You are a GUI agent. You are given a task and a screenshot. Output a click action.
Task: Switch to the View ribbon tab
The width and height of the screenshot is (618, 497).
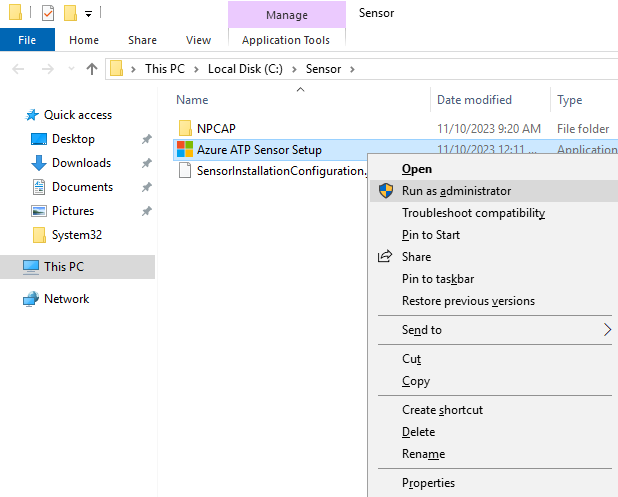198,40
